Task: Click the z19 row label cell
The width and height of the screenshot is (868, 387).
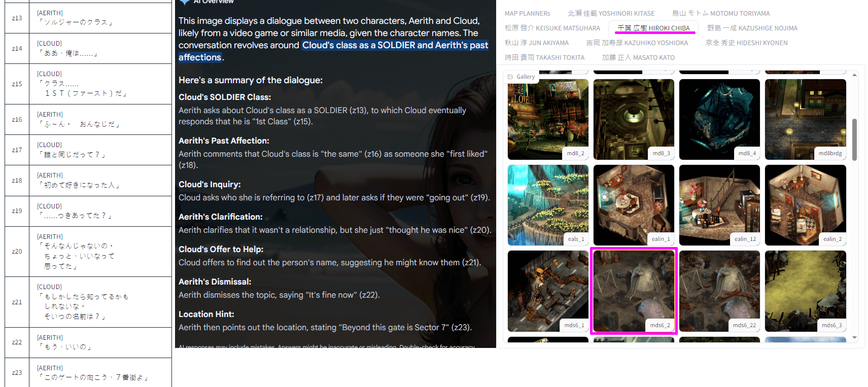Action: 17,211
